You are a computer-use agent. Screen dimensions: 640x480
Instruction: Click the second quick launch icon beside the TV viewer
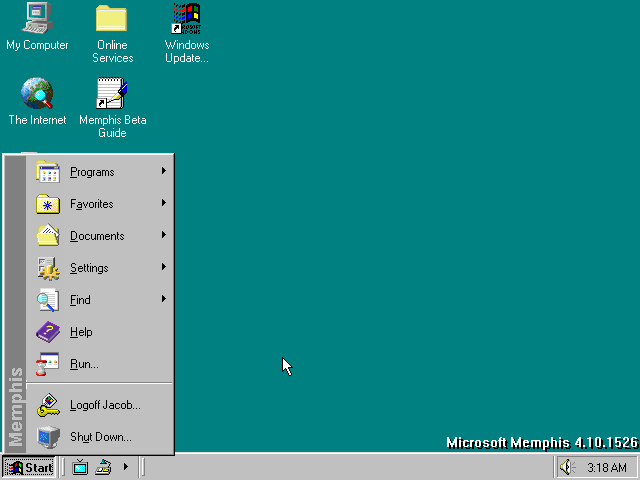(103, 467)
